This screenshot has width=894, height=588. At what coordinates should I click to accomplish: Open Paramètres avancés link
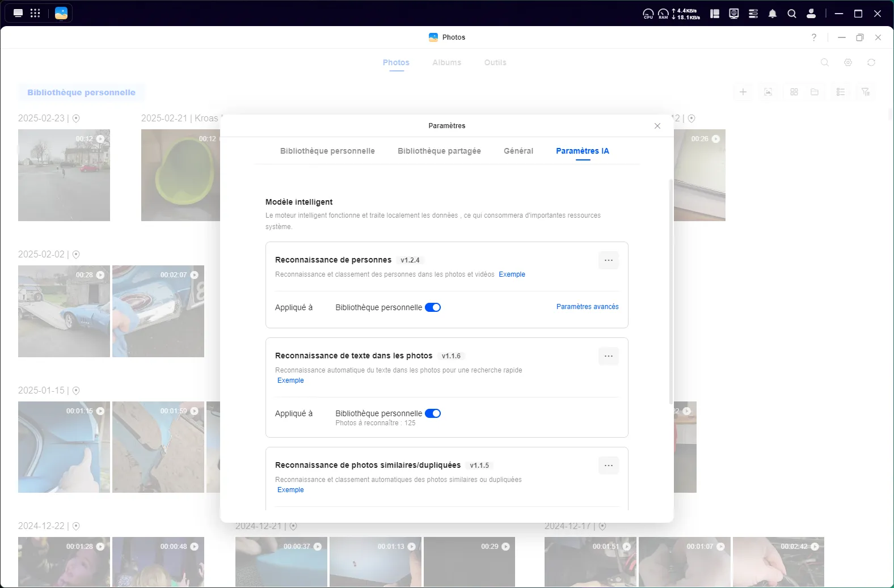[x=587, y=307]
